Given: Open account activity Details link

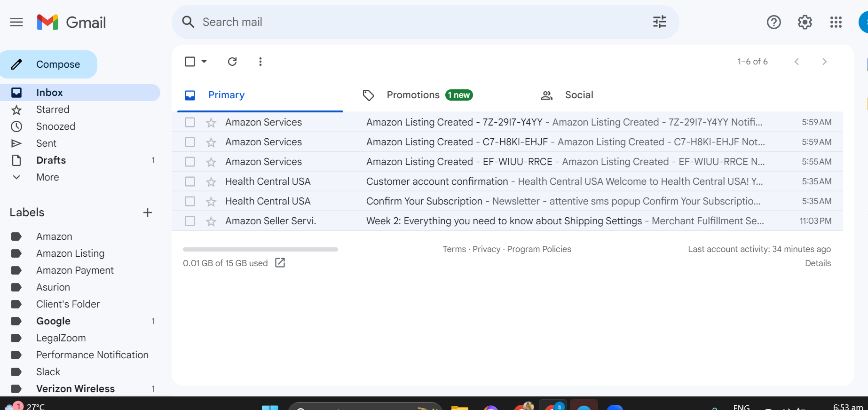Looking at the screenshot, I should tap(818, 263).
